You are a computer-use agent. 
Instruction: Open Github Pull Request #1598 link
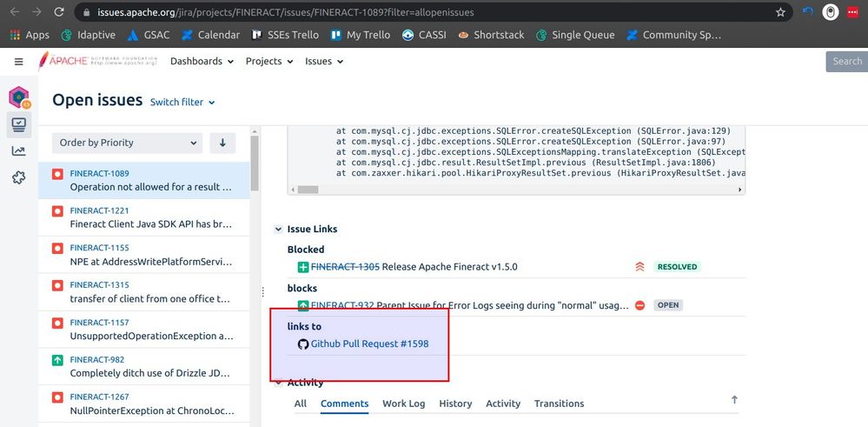pyautogui.click(x=370, y=344)
